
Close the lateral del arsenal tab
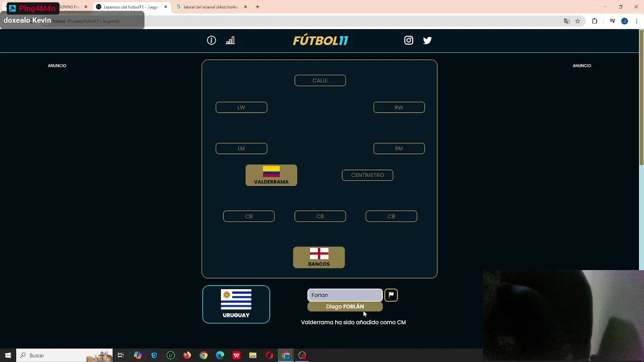pyautogui.click(x=246, y=7)
